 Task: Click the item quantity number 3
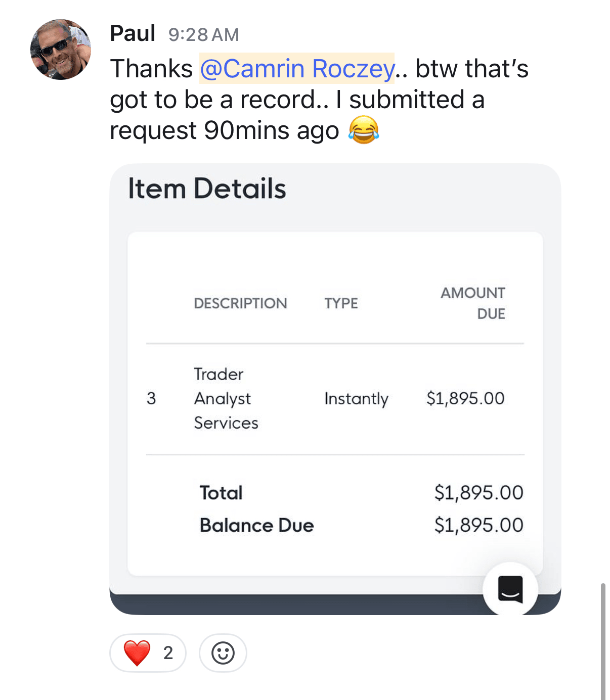pyautogui.click(x=151, y=398)
